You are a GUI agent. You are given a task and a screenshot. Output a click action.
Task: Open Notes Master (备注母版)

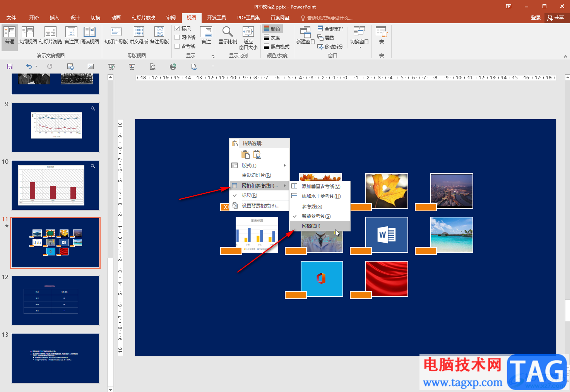(x=159, y=36)
